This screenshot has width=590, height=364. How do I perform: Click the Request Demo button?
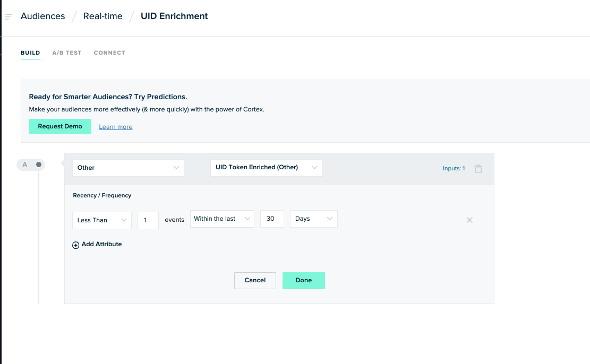[x=60, y=126]
